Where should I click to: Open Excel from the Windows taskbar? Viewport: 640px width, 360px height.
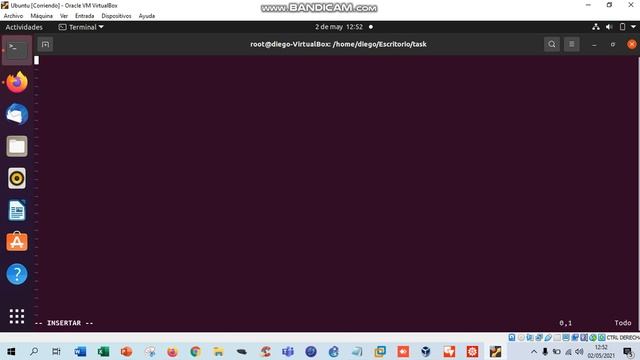point(103,351)
